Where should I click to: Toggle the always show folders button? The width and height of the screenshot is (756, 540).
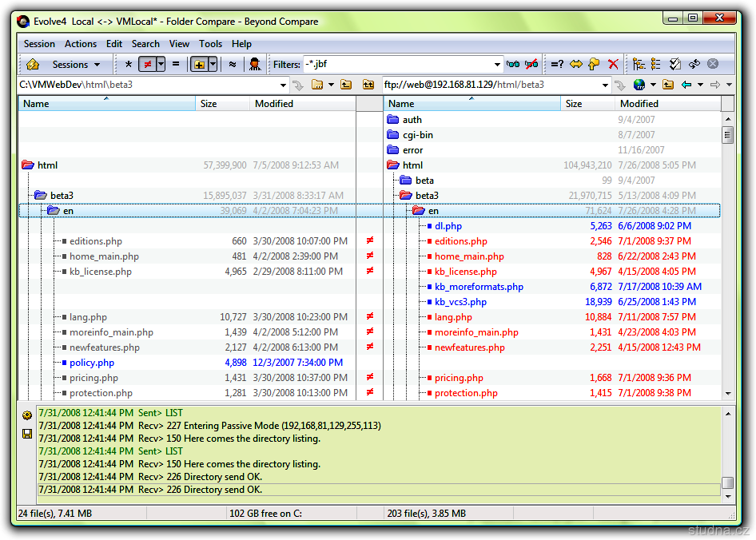coord(199,65)
